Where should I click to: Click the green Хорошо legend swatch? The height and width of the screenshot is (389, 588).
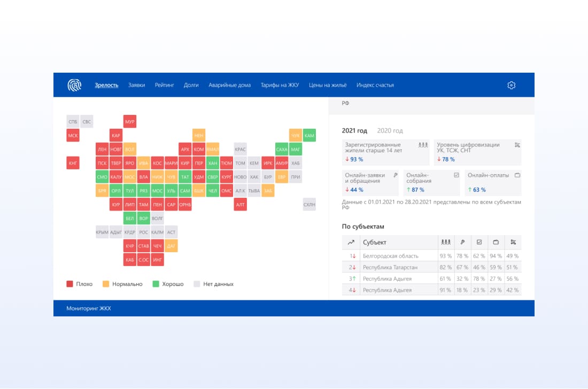[x=156, y=284]
